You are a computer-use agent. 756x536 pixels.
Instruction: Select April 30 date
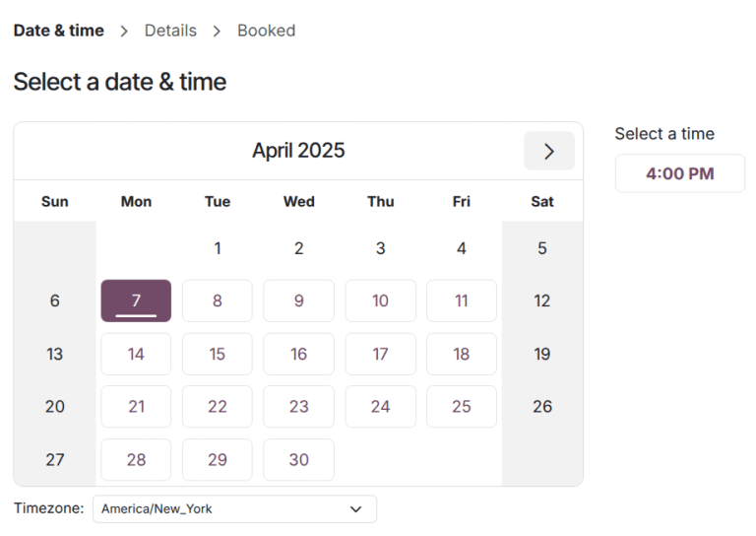[298, 459]
